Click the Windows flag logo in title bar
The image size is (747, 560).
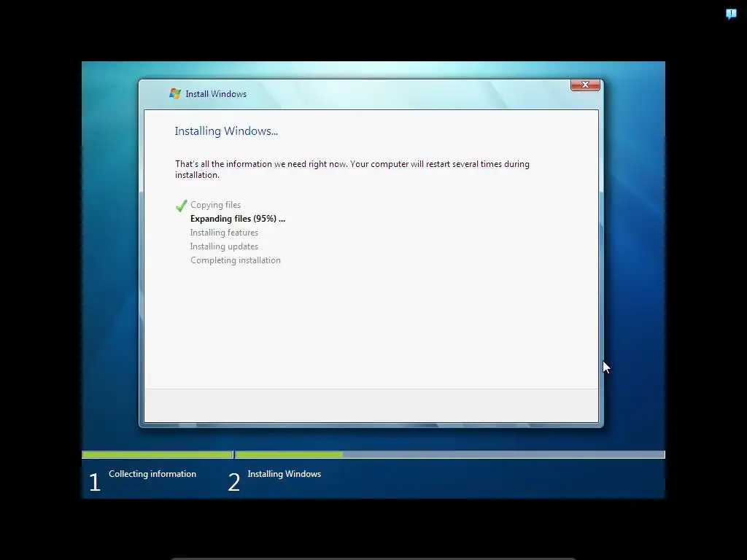point(175,94)
